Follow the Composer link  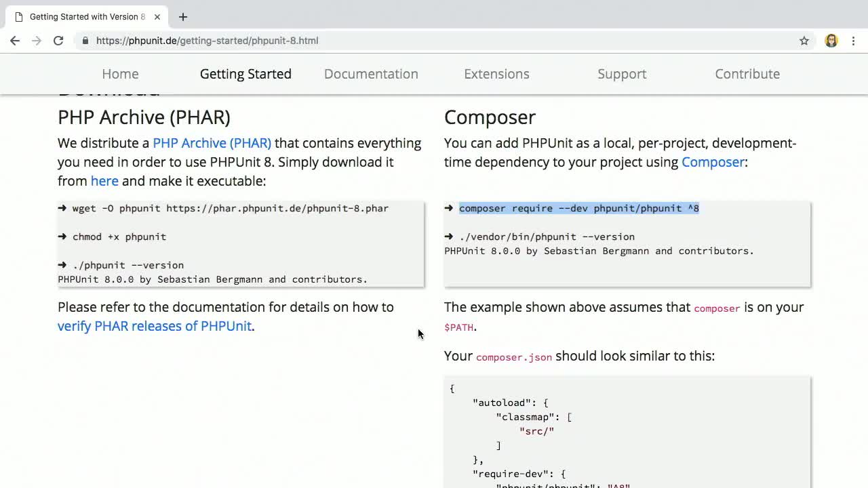coord(713,162)
